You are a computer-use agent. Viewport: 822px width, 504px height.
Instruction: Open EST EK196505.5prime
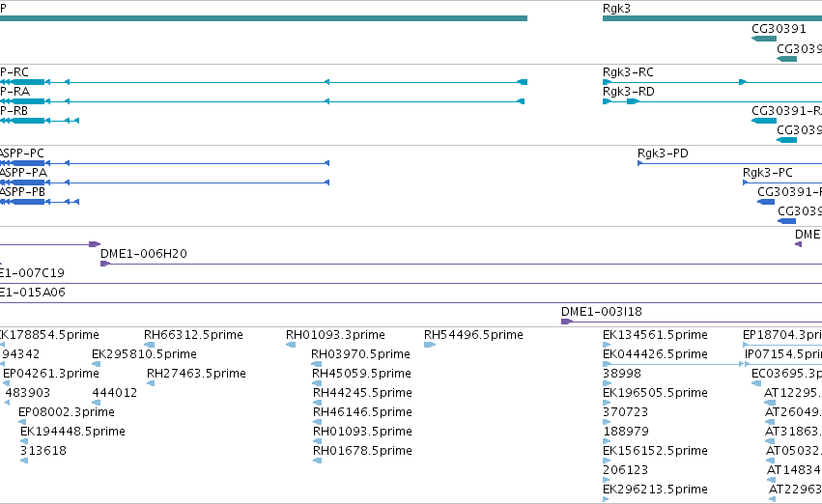click(655, 393)
